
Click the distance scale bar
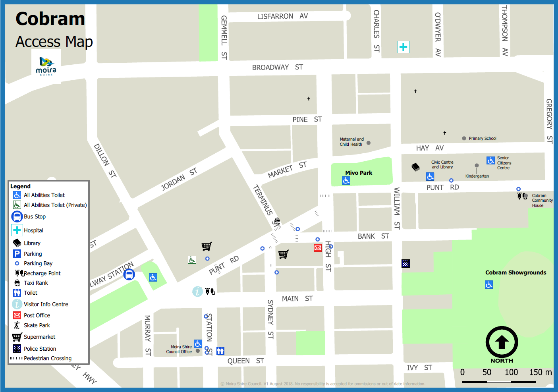pos(499,382)
